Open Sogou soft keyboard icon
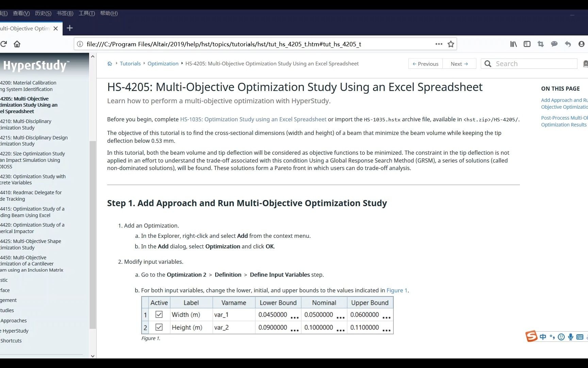588x368 pixels. [580, 337]
